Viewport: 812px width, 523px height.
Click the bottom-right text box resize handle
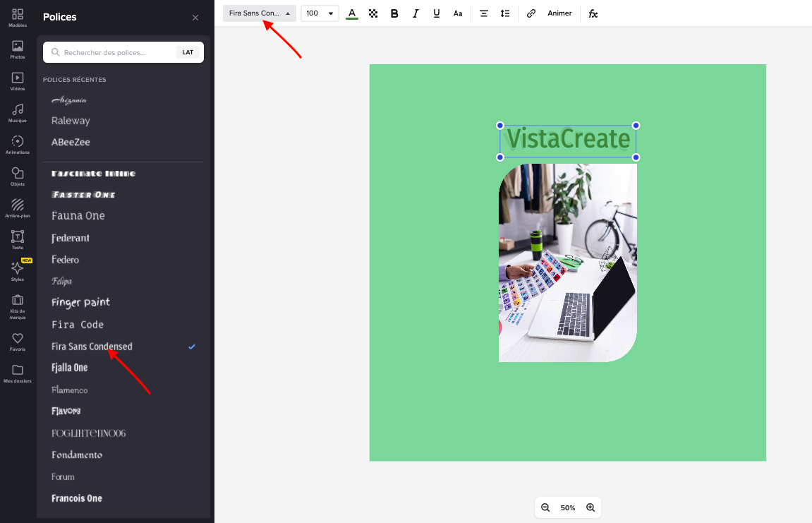pyautogui.click(x=636, y=157)
